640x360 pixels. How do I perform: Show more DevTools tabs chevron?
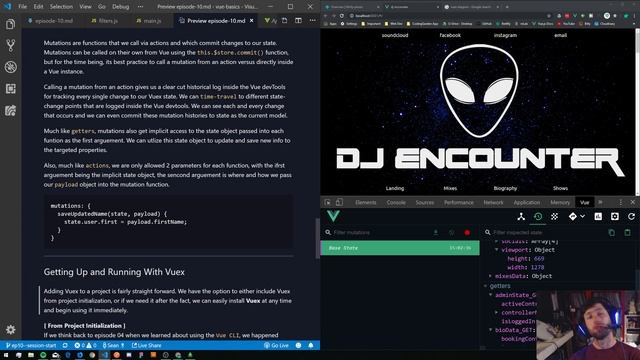click(x=600, y=202)
